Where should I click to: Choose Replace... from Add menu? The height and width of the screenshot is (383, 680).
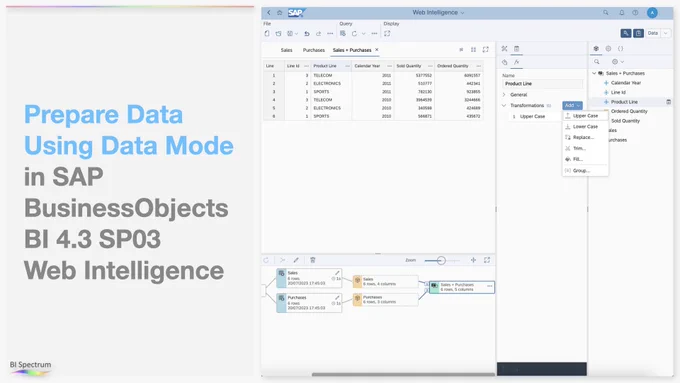[585, 137]
